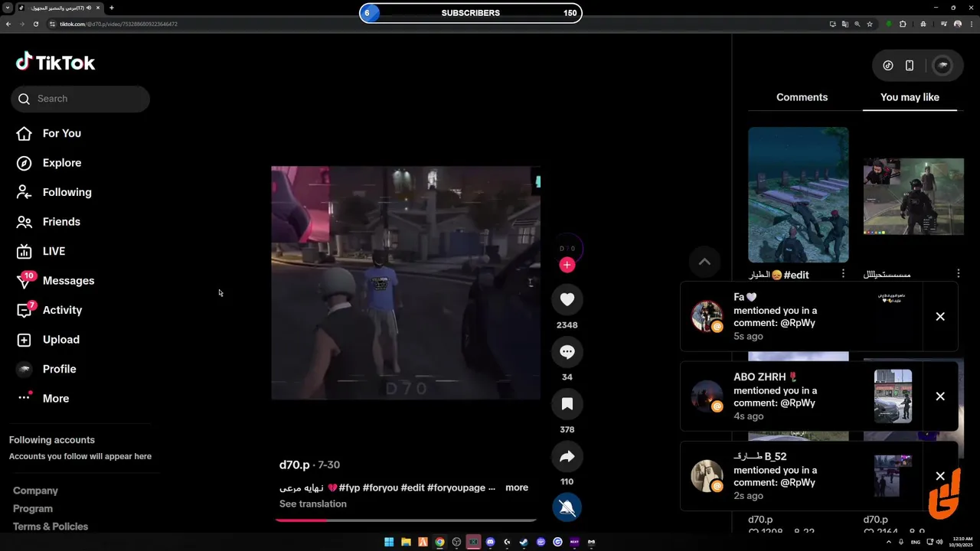
Task: Follow d70.p with red plus button
Action: tap(567, 265)
